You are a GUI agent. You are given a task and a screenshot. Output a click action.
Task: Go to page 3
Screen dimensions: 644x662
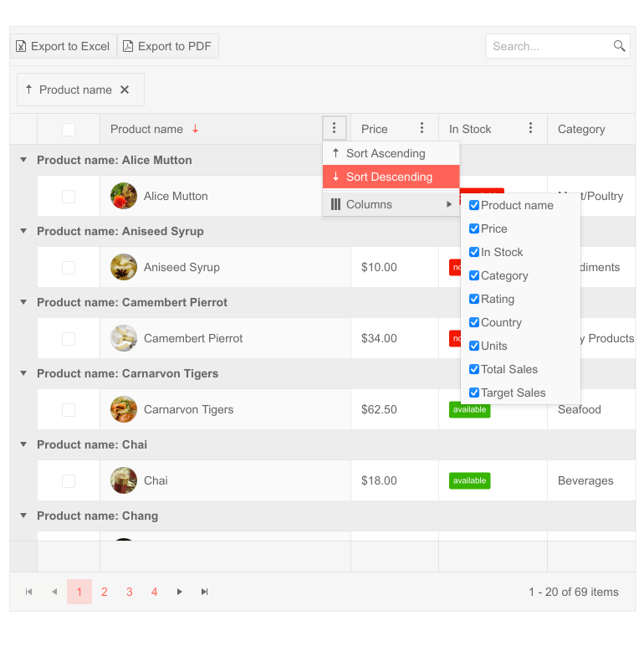130,592
